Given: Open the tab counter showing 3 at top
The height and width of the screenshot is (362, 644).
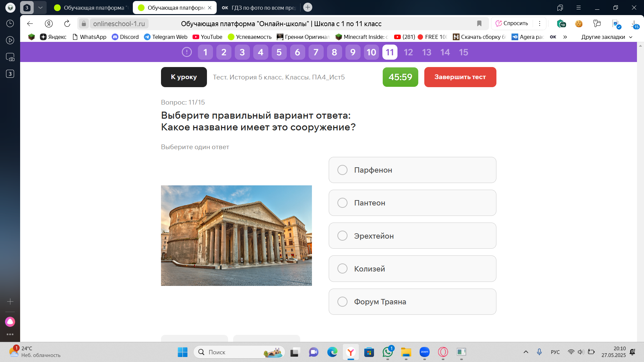Looking at the screenshot, I should [27, 7].
